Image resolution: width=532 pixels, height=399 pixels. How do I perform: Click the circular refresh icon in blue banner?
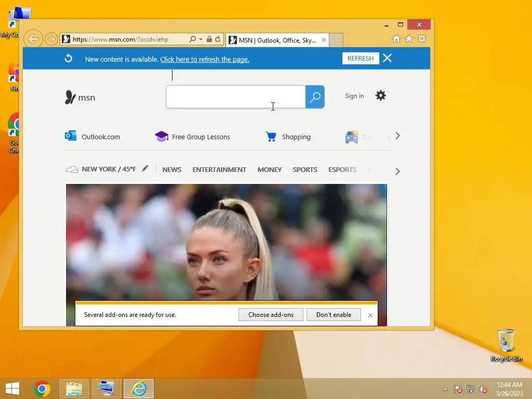[x=69, y=58]
